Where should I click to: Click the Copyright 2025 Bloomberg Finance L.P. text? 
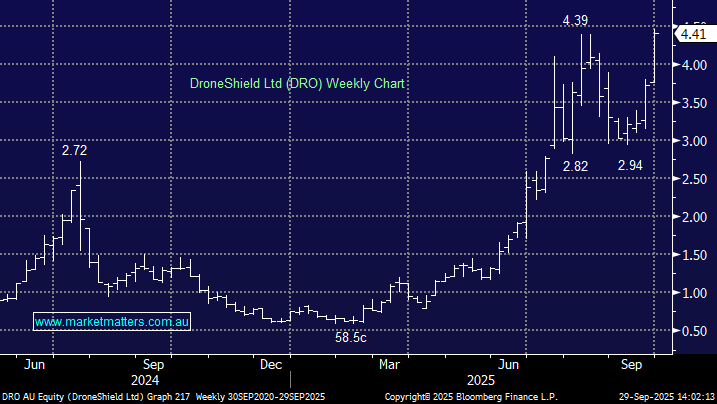pos(471,397)
